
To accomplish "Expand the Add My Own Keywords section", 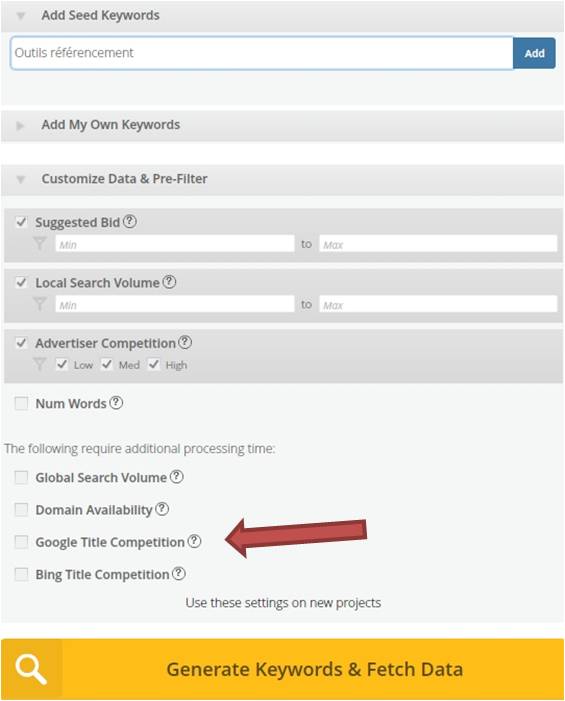I will 20,126.
